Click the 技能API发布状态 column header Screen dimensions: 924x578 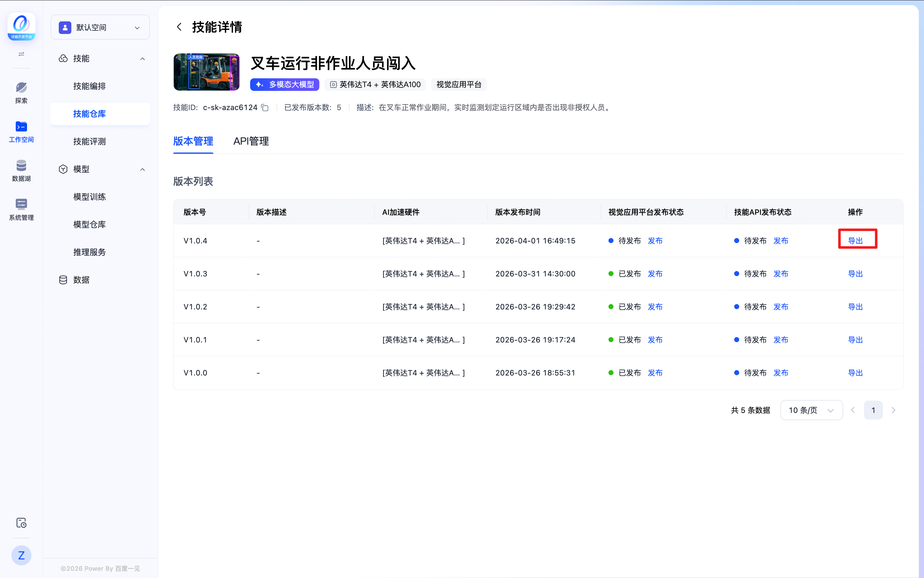763,212
